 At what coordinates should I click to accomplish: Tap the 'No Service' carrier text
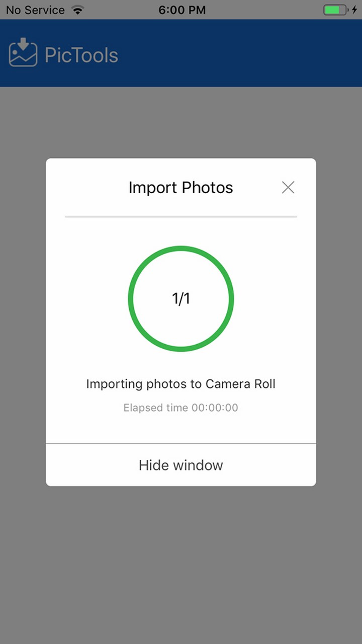coord(35,10)
